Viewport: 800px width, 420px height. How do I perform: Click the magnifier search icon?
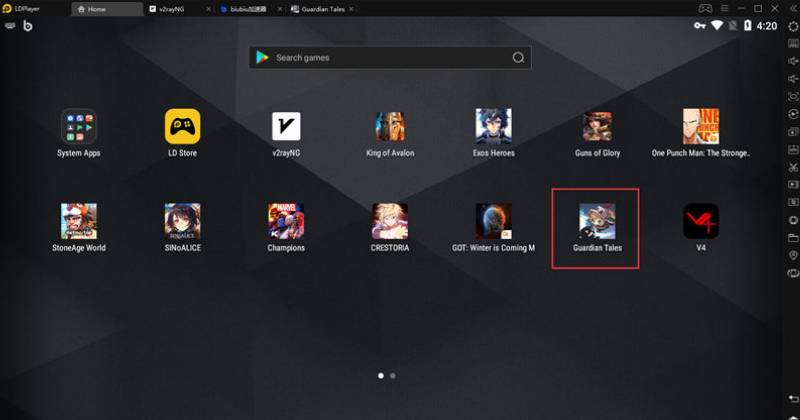point(518,58)
